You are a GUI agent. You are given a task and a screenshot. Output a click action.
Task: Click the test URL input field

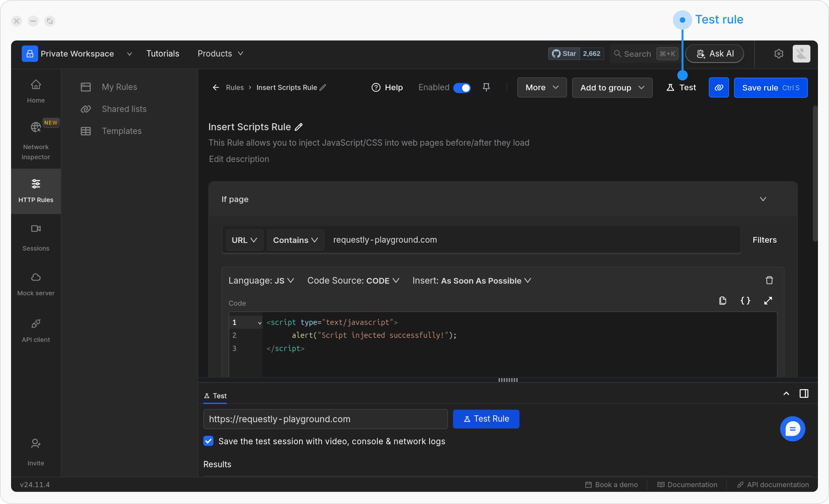coord(325,419)
